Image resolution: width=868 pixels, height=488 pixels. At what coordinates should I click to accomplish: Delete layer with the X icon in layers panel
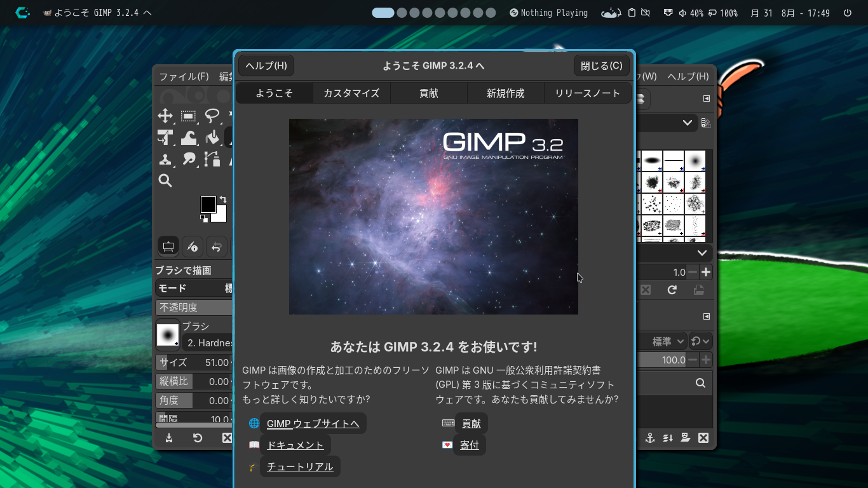[703, 438]
